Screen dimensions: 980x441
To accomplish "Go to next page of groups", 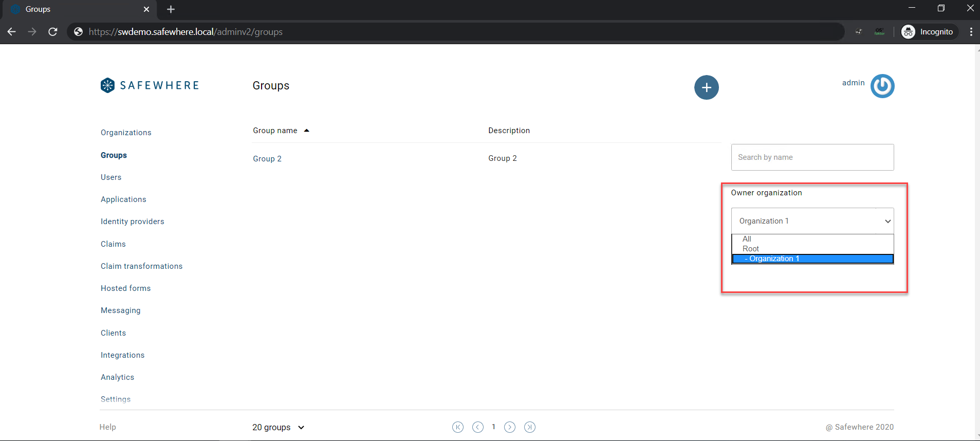I will tap(509, 427).
